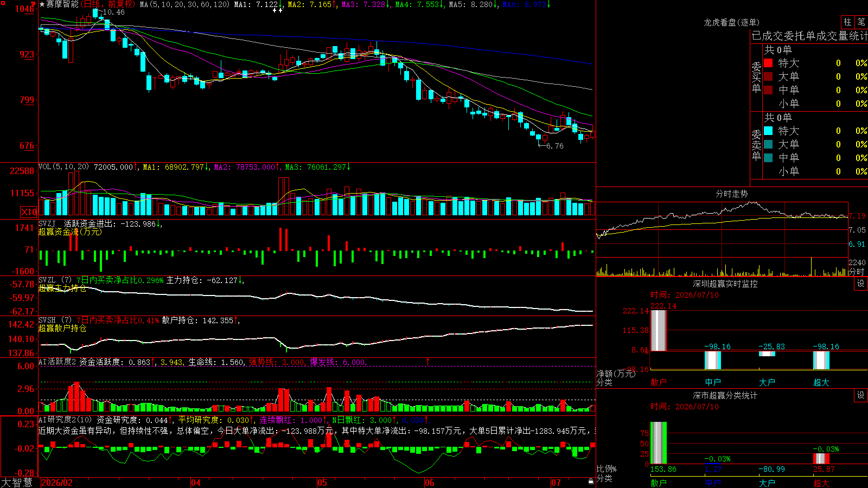
Task: Click 小单 row under 委买单
Action: [x=815, y=104]
